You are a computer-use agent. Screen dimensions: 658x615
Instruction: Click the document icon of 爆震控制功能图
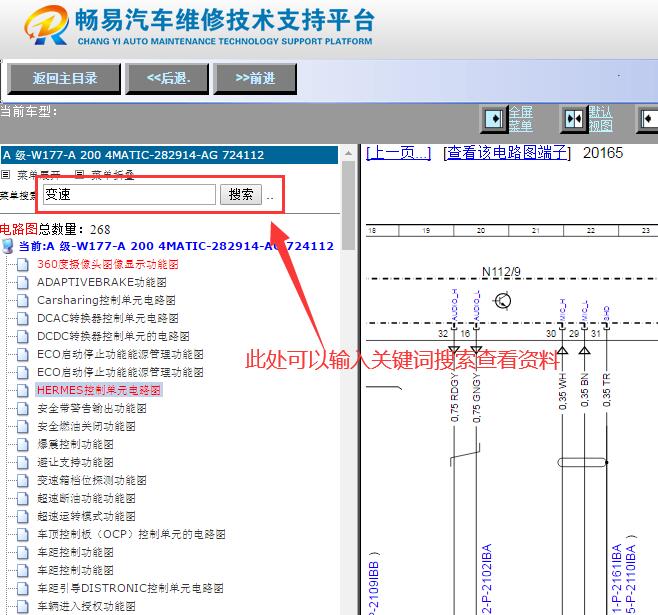23,445
